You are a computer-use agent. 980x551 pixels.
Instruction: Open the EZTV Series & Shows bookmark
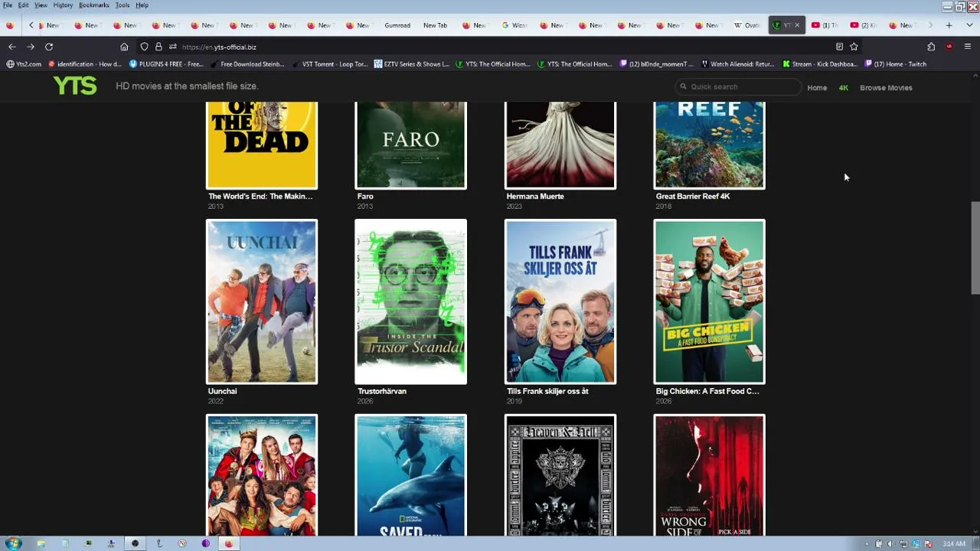412,64
